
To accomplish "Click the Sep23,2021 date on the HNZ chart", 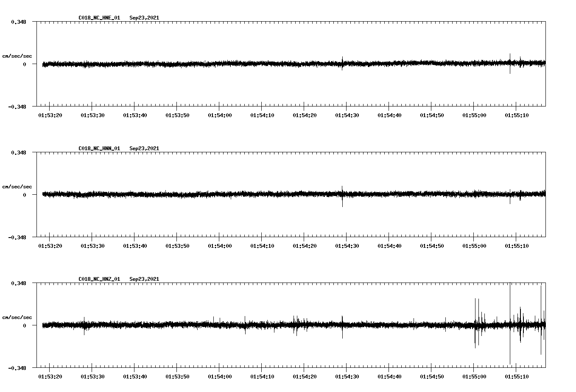I will 144,279.
